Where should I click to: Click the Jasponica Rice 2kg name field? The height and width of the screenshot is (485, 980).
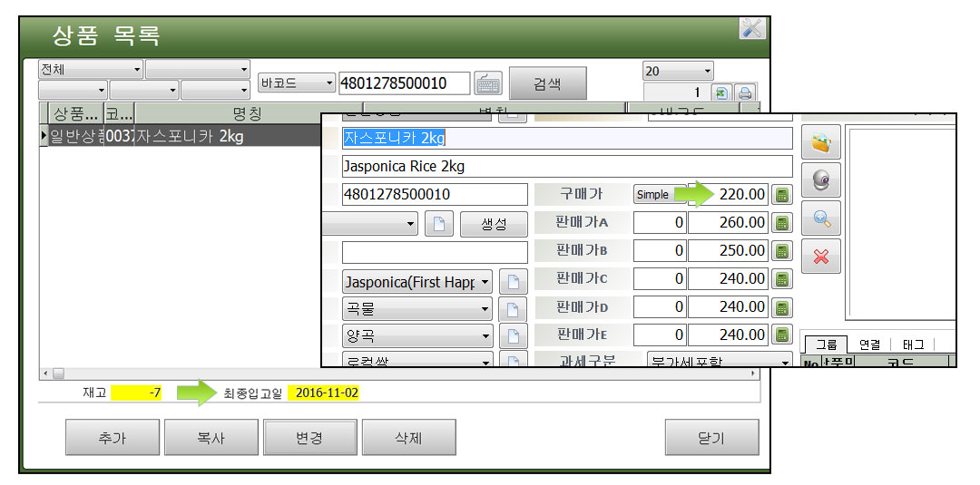click(x=567, y=167)
